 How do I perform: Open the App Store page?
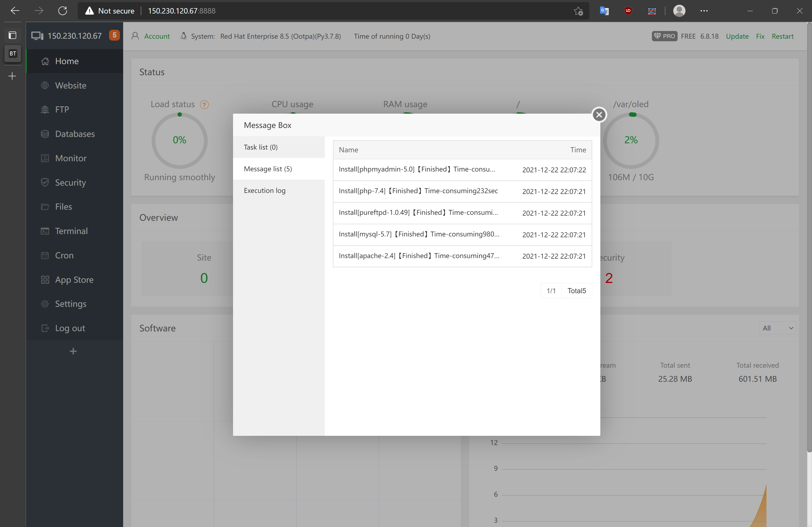[x=74, y=279]
